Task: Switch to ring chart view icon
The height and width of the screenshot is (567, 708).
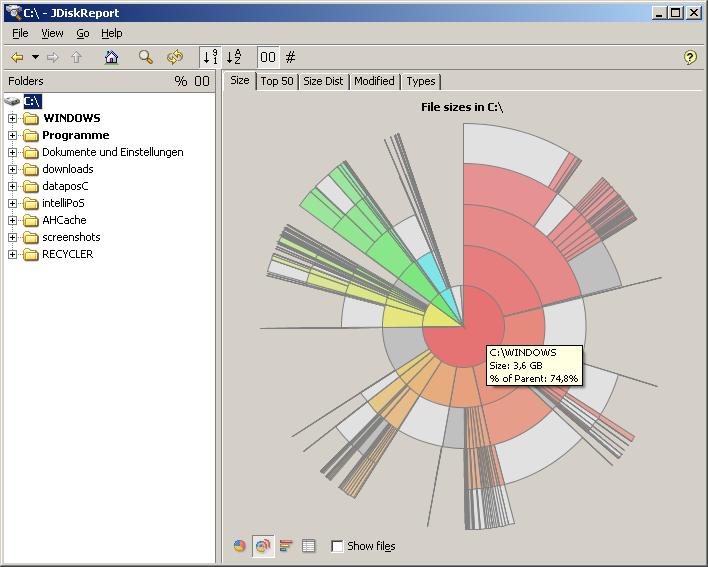Action: pos(263,546)
